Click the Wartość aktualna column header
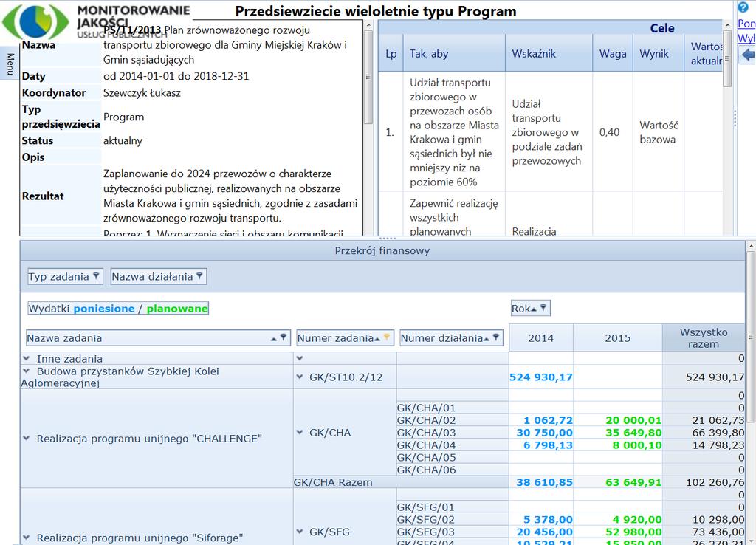The image size is (756, 545). pos(704,53)
